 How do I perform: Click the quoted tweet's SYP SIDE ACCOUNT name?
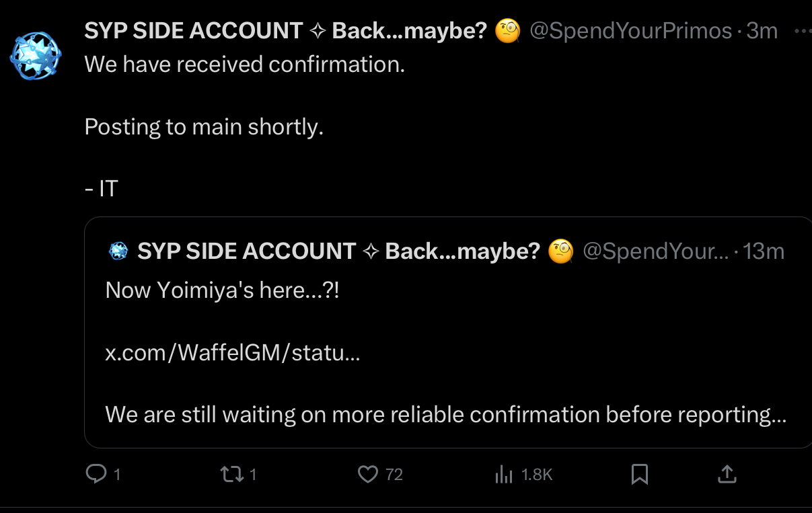click(246, 251)
